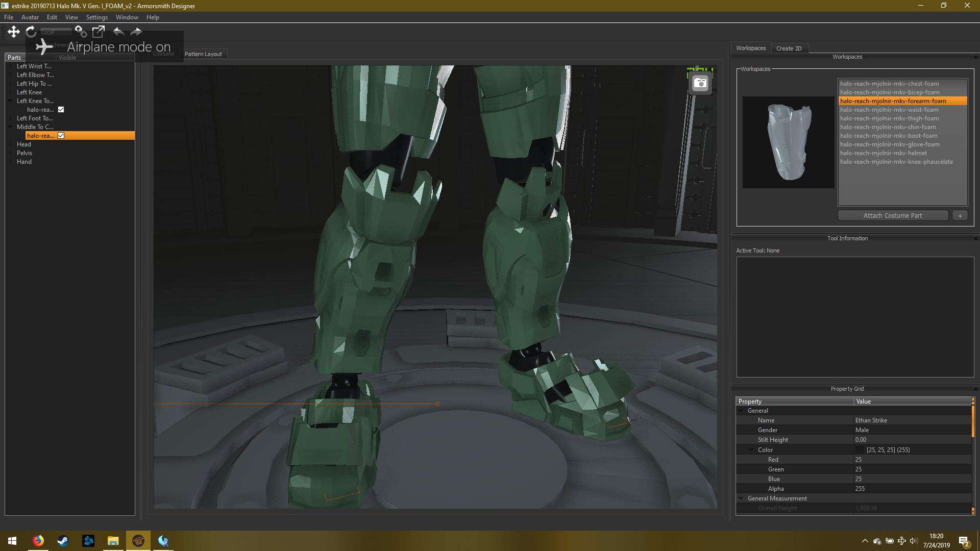
Task: Open File Explorer from the taskbar
Action: click(x=113, y=541)
